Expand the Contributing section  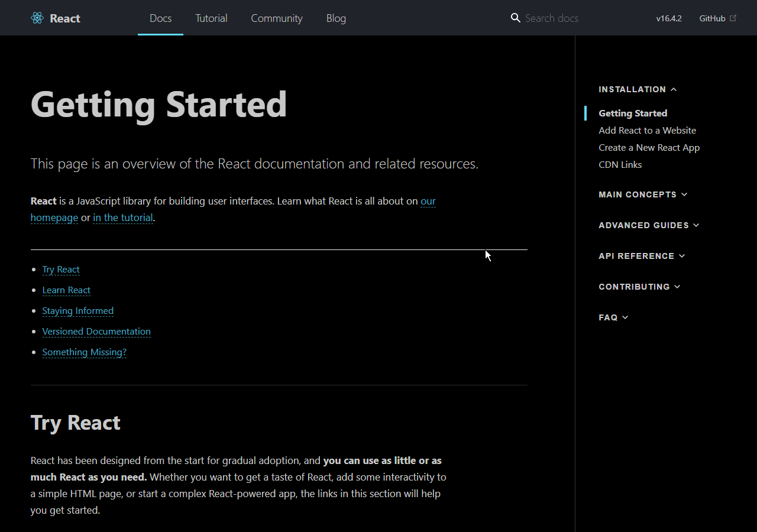(639, 287)
